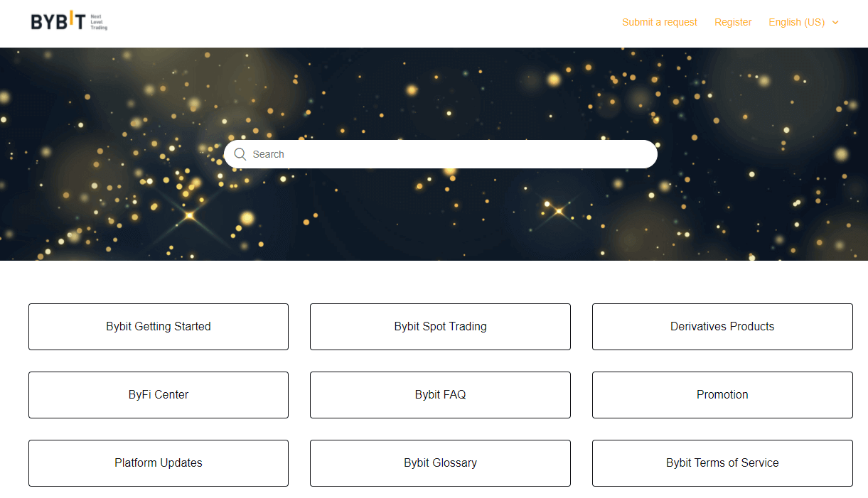Open the Bybit Getting Started category
The image size is (868, 498).
(159, 327)
